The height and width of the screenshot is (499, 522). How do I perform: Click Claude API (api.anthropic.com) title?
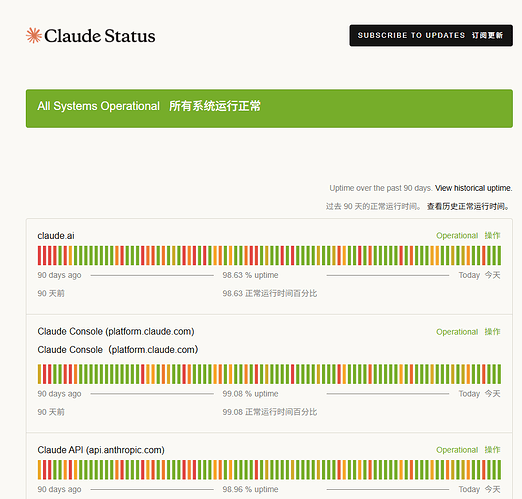click(x=101, y=450)
